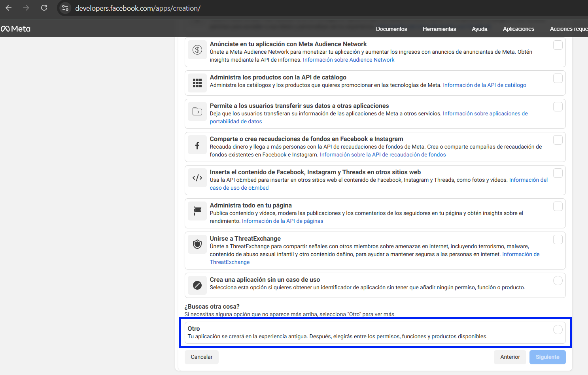Click the Facebook fundraiser icon

tap(197, 145)
